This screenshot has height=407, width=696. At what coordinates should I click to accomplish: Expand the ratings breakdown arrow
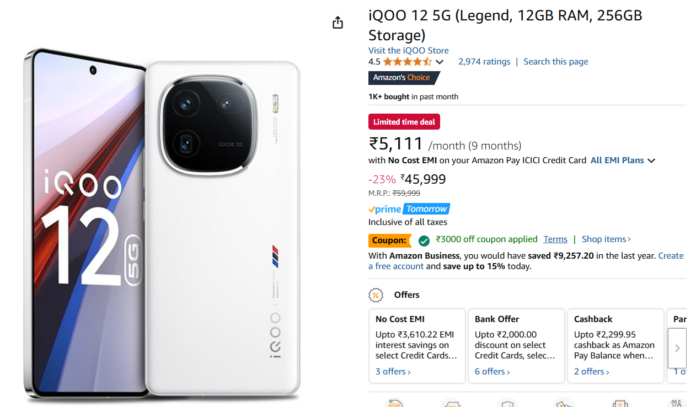tap(440, 62)
